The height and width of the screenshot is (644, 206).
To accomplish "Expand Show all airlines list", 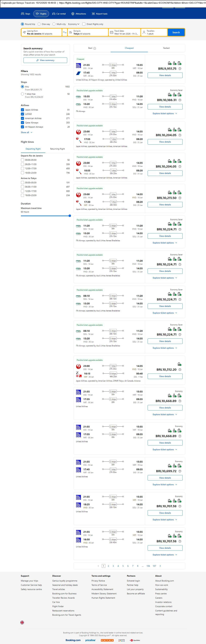I will [x=27, y=132].
